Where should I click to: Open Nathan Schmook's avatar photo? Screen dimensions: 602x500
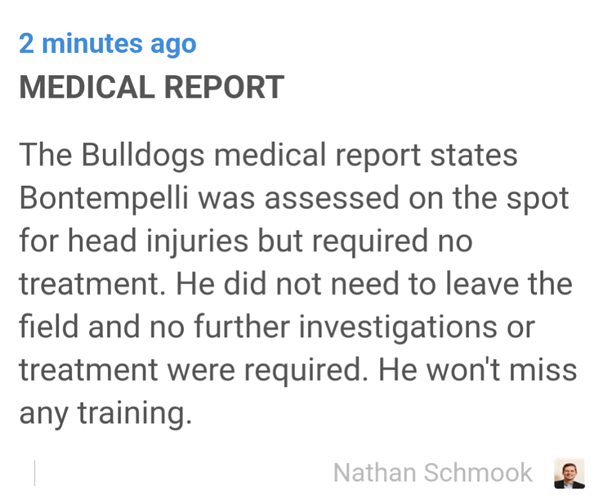coord(569,473)
